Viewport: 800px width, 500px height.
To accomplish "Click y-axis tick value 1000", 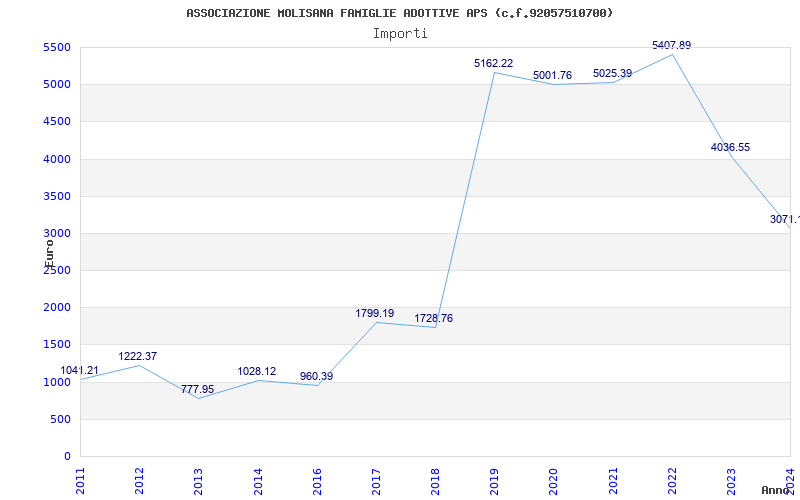I will (x=57, y=383).
